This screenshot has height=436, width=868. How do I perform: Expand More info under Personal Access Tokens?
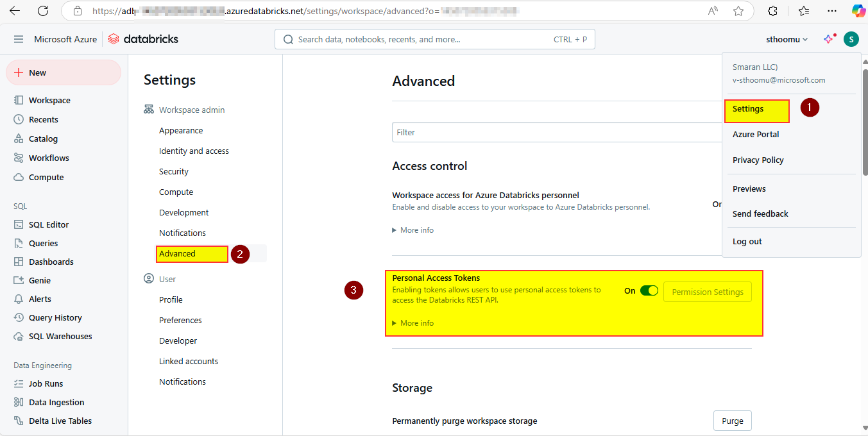click(413, 323)
